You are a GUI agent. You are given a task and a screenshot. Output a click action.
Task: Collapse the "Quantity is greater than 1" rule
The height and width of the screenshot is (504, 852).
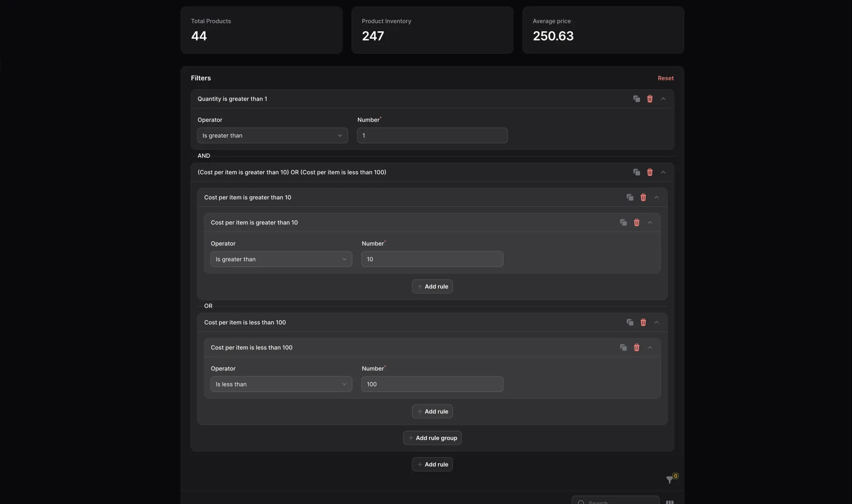pos(662,98)
